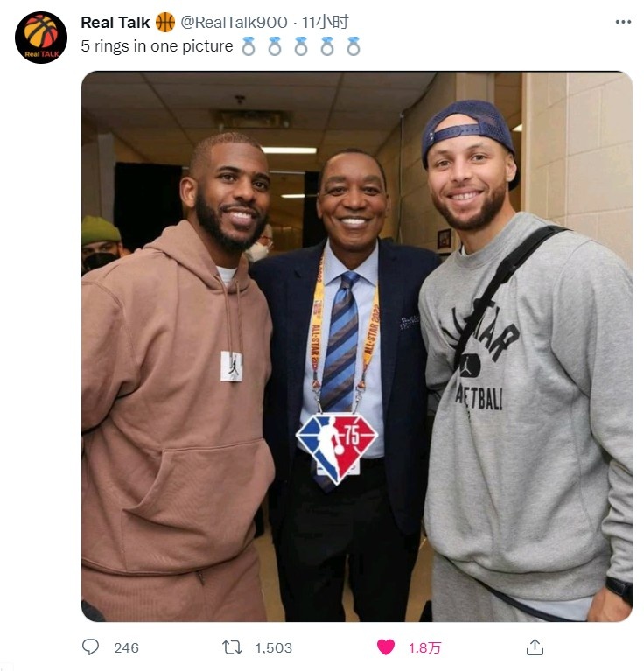
Task: Click the '5 rings in one picture' text
Action: pyautogui.click(x=157, y=46)
